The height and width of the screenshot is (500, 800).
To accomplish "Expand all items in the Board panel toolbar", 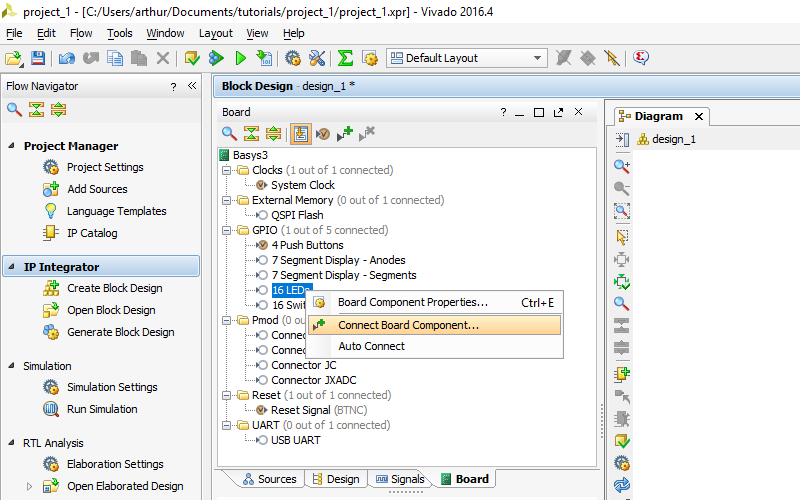I will (273, 134).
